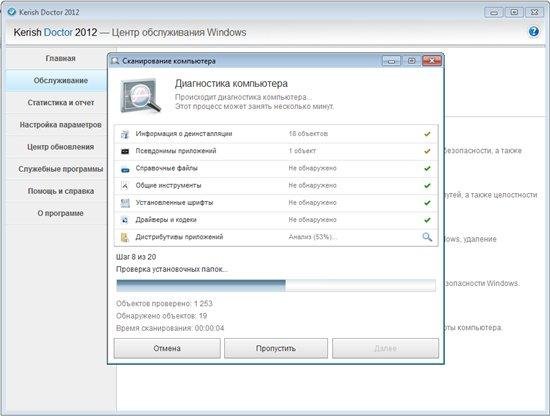
Task: Click 'Проверка установочных папок' status text
Action: (172, 269)
